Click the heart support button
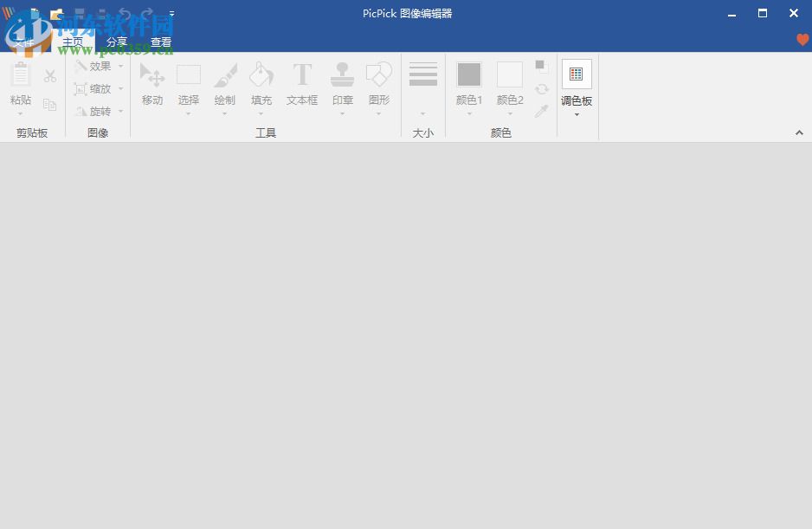Image resolution: width=812 pixels, height=529 pixels. (802, 40)
